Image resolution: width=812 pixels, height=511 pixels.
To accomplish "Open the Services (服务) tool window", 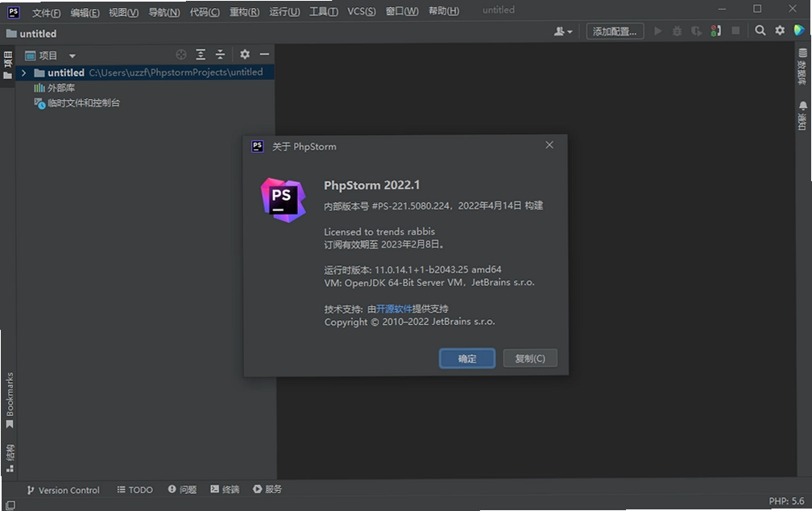I will [267, 489].
